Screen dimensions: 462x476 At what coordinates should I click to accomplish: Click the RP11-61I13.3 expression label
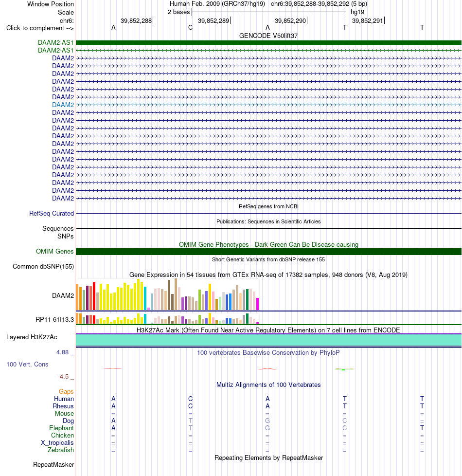54,319
